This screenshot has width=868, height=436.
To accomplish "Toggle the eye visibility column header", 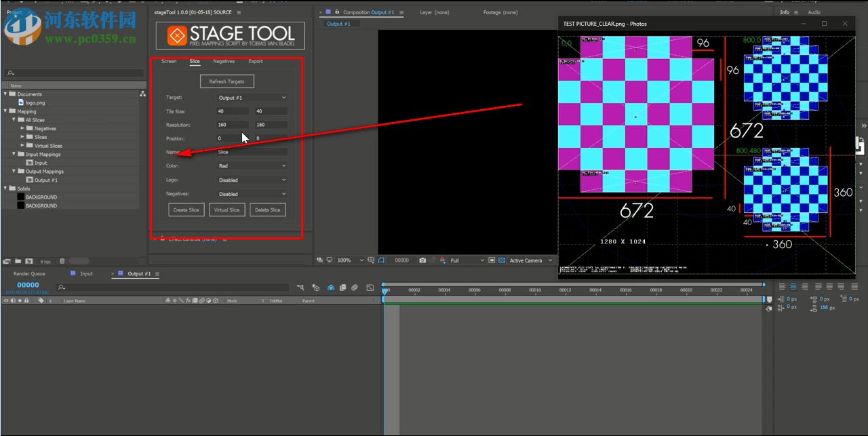I will tap(6, 300).
